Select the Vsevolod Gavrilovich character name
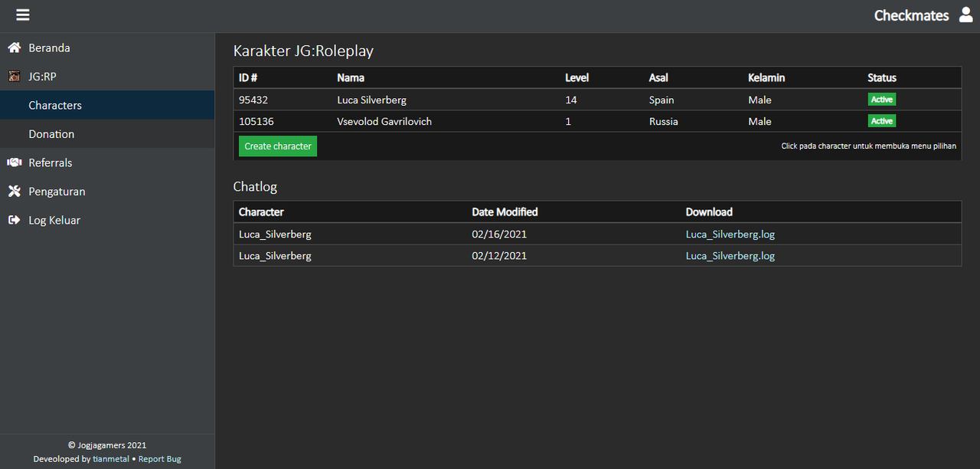Viewport: 980px width, 469px height. click(x=383, y=121)
